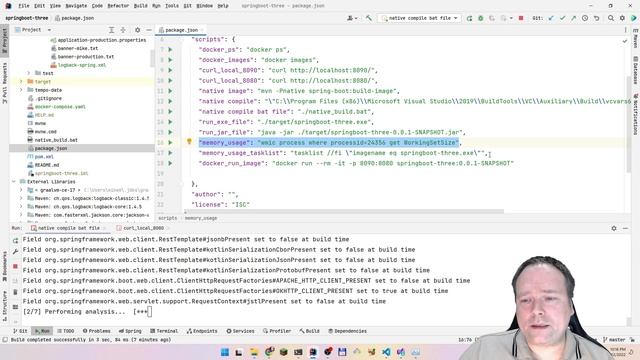Open the Terminal tool window
640x360 pixels.
(x=164, y=331)
